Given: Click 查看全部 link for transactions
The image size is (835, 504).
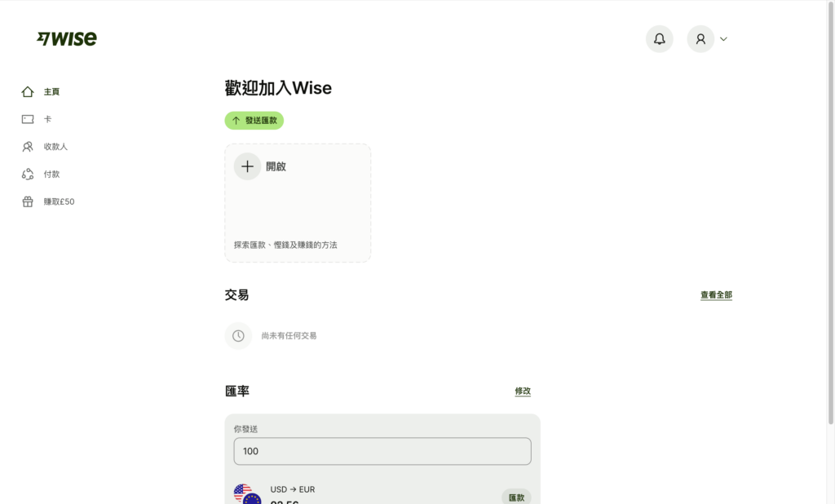Looking at the screenshot, I should [x=716, y=294].
